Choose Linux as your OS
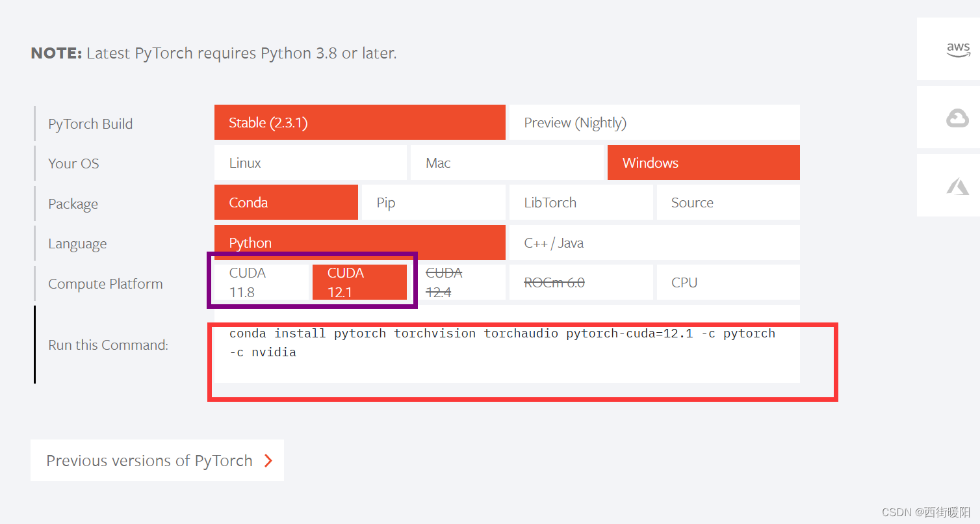980x524 pixels. pyautogui.click(x=311, y=163)
